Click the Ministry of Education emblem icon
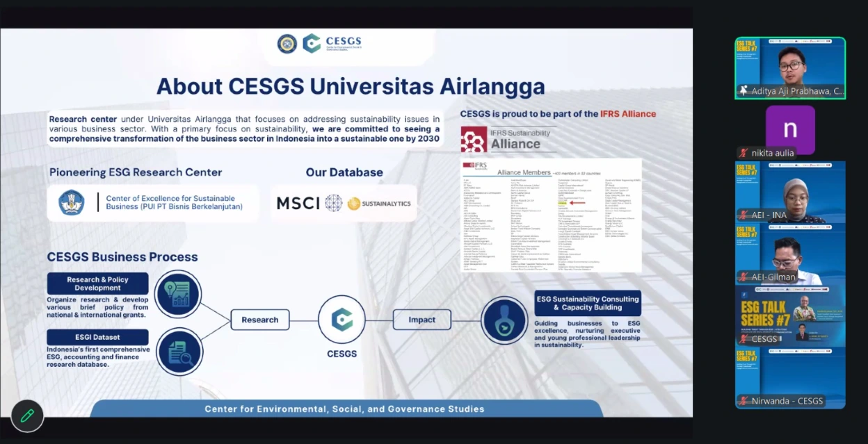 pos(72,203)
